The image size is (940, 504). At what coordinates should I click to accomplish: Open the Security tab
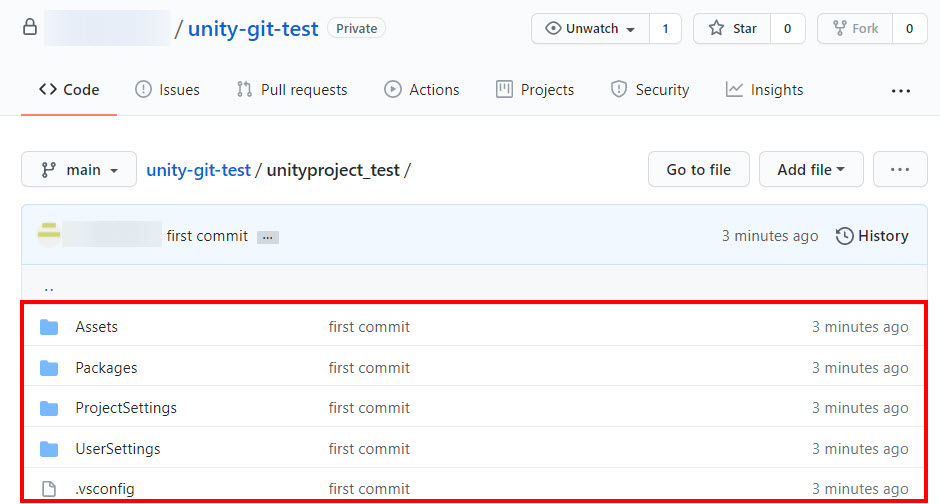pyautogui.click(x=650, y=90)
